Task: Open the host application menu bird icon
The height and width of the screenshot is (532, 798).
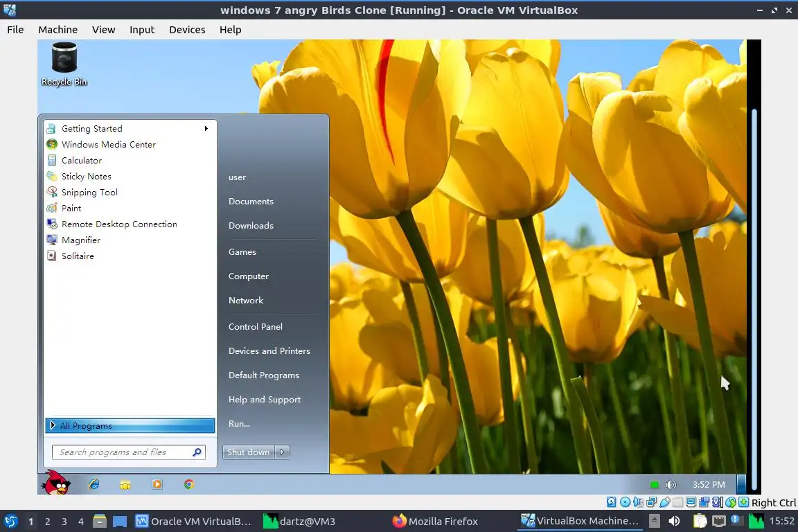Action: coord(10,522)
